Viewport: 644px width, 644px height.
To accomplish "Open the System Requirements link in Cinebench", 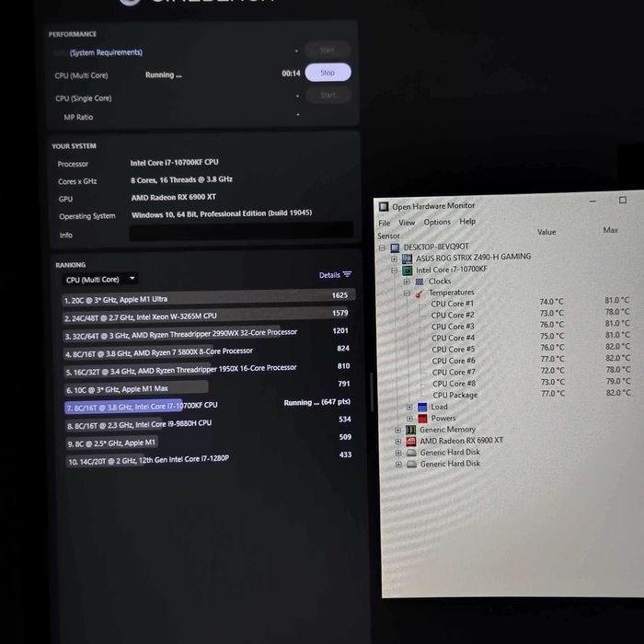I will coord(106,52).
